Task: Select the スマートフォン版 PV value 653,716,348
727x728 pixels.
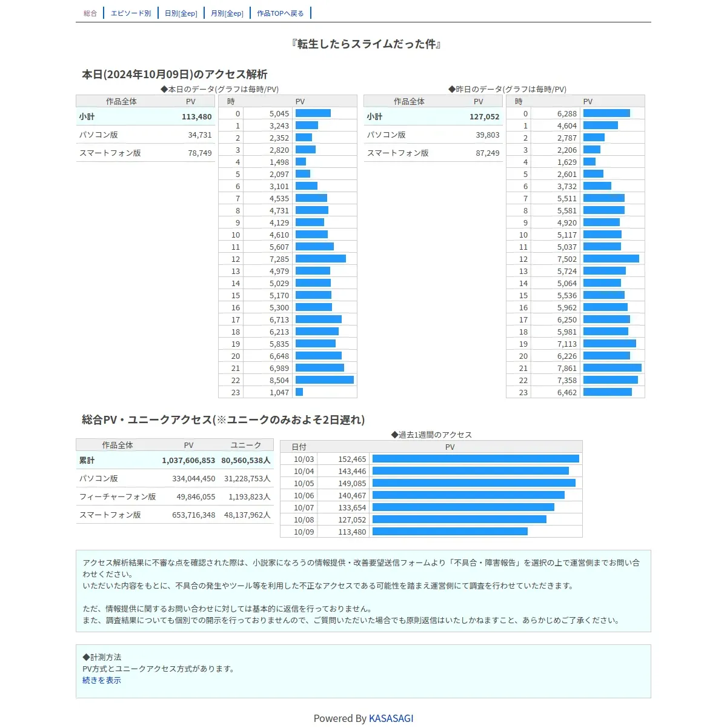Action: click(x=194, y=515)
